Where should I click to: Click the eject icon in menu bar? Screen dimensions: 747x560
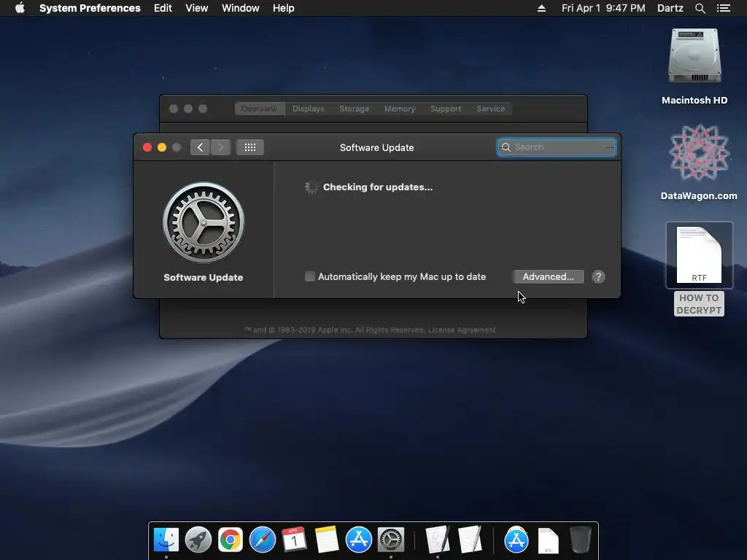(x=542, y=8)
